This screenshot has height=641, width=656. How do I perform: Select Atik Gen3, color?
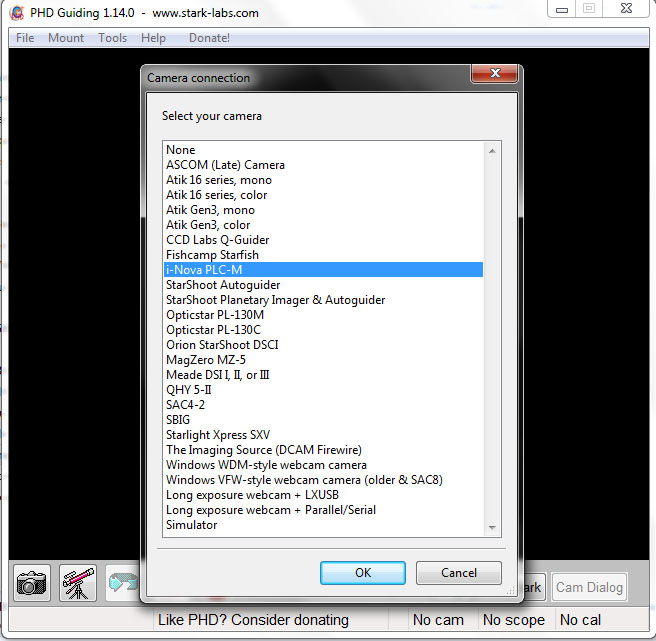pyautogui.click(x=323, y=225)
